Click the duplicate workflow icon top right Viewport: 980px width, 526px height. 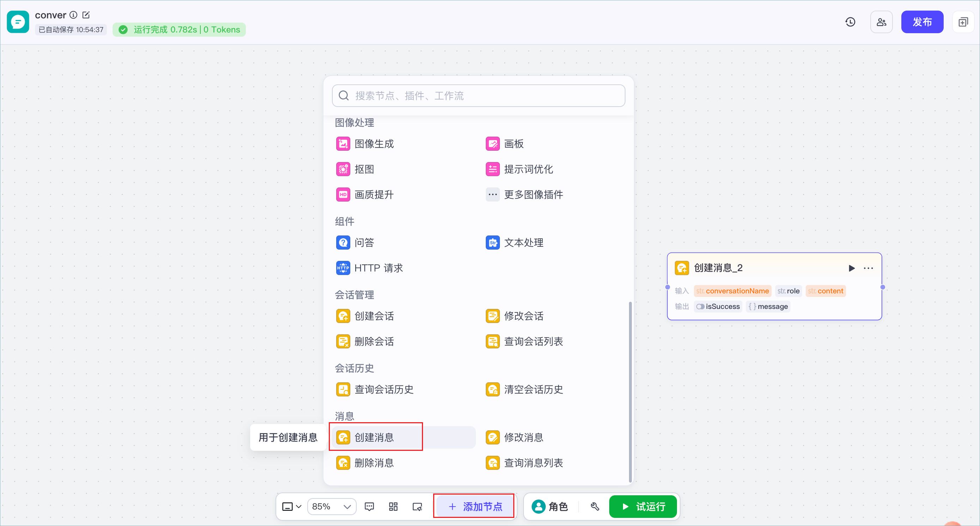pos(963,22)
